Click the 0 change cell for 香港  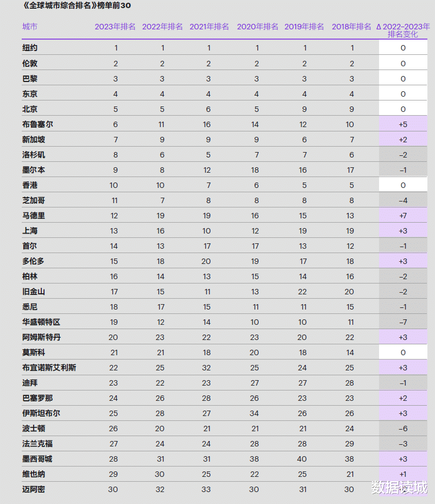(x=403, y=185)
